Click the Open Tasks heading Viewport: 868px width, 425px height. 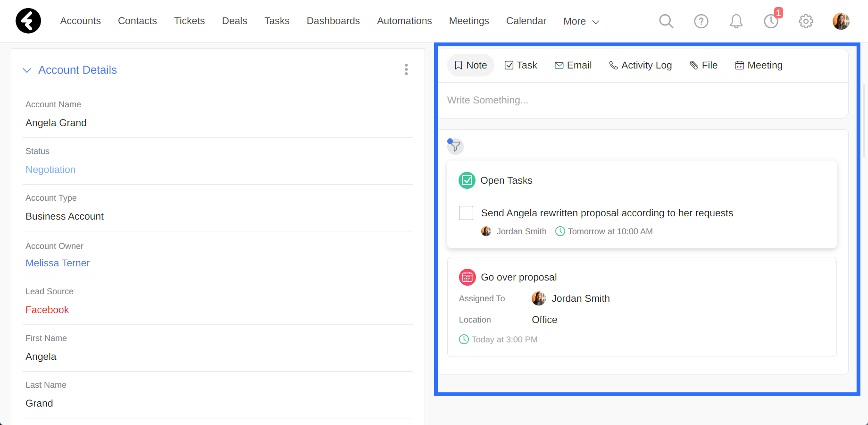(x=506, y=180)
